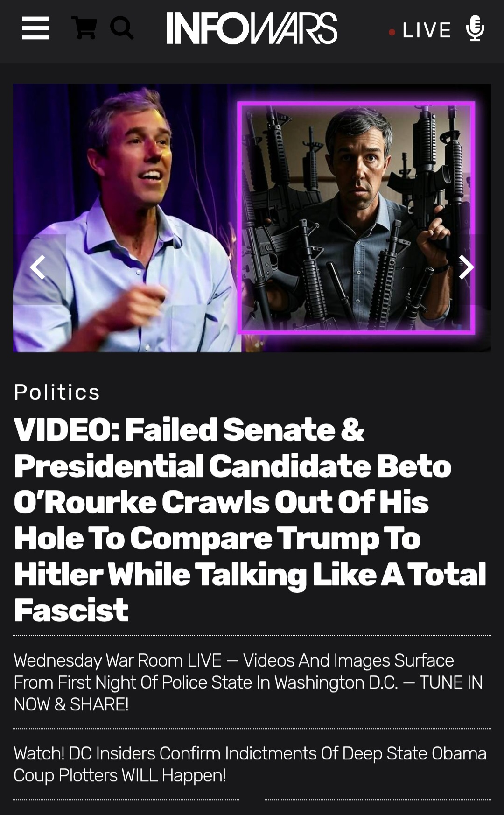Open the shopping cart store icon
The height and width of the screenshot is (815, 504).
85,28
